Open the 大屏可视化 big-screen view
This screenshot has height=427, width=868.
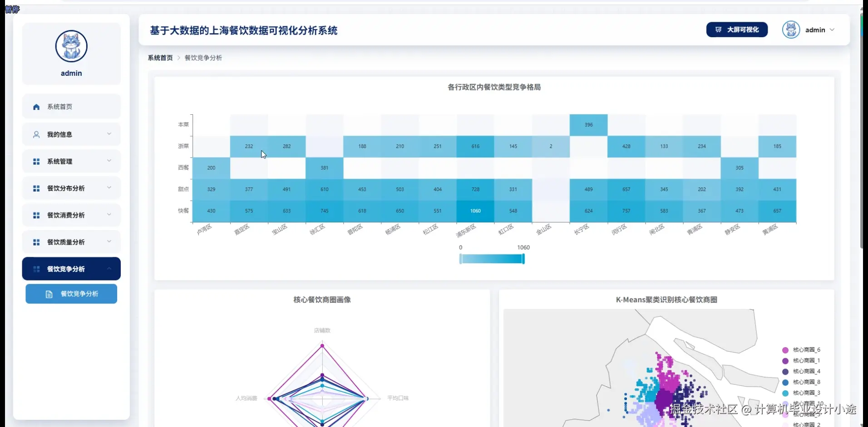click(x=737, y=29)
